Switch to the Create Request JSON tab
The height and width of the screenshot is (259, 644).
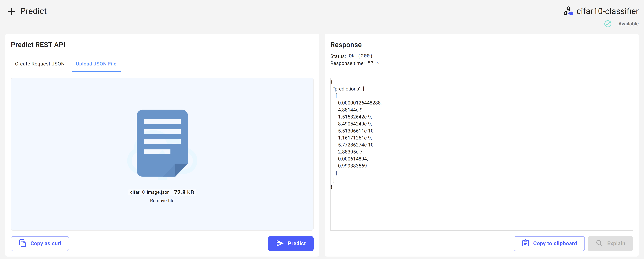[x=39, y=64]
